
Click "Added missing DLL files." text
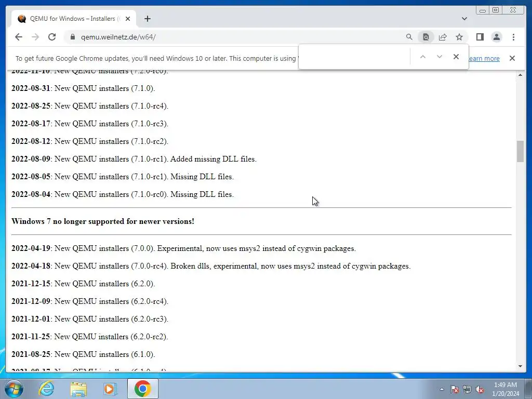click(x=214, y=159)
